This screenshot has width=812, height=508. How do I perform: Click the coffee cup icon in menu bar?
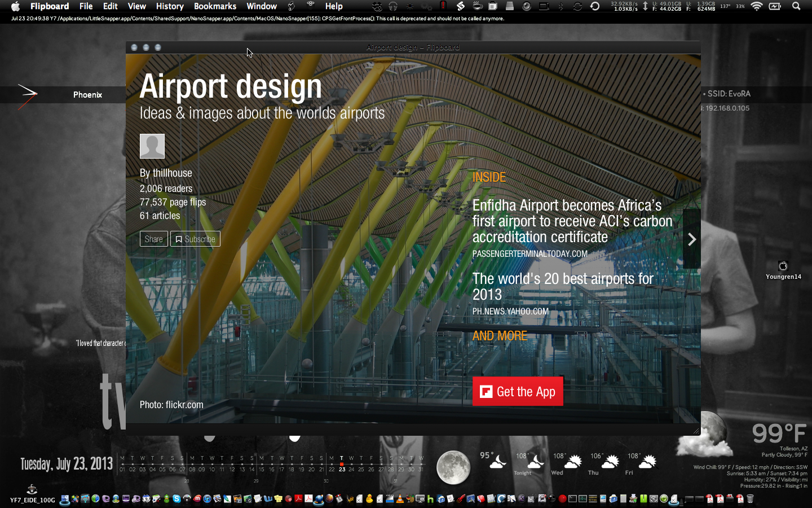click(478, 6)
